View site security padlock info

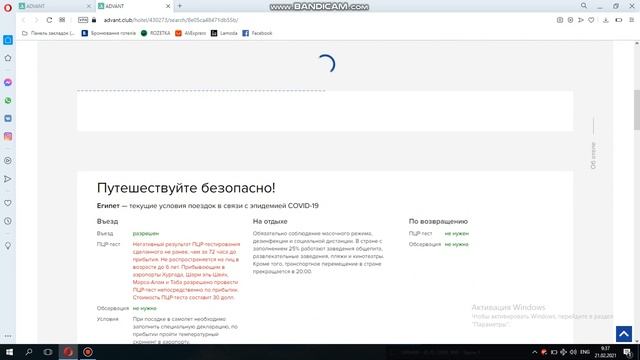(x=94, y=20)
